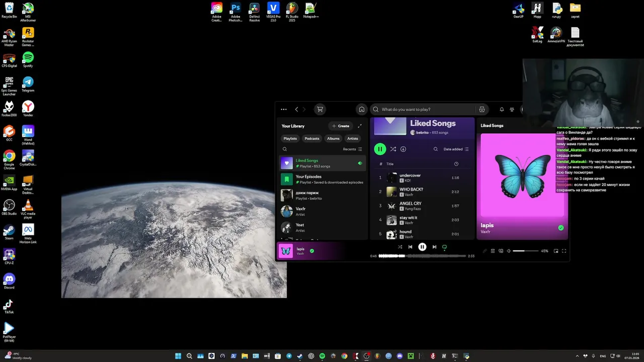Click the lapis butterfly album art
The height and width of the screenshot is (362, 644).
click(522, 175)
